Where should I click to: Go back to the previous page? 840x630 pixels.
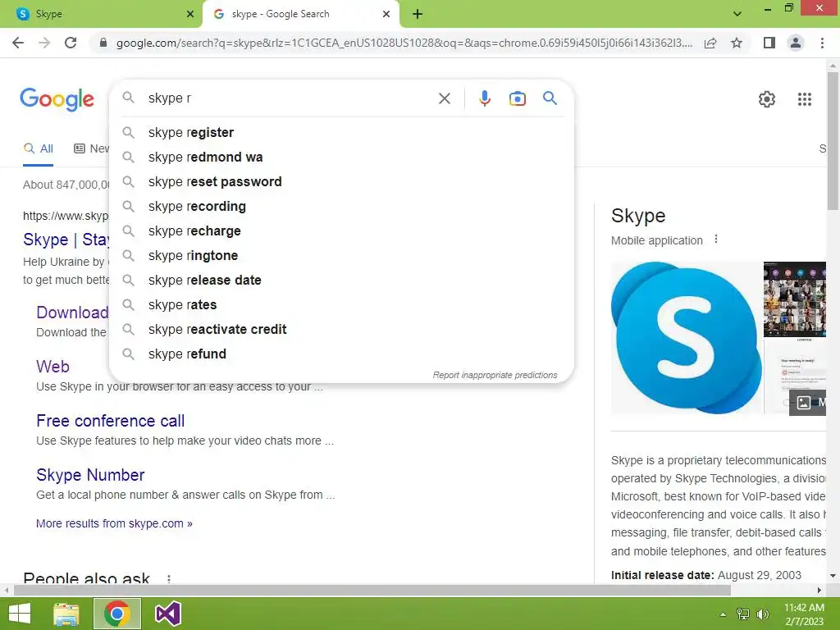(x=18, y=43)
